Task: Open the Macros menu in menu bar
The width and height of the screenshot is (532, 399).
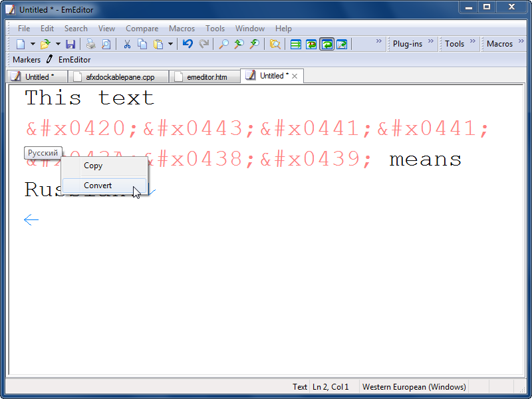Action: [x=182, y=29]
